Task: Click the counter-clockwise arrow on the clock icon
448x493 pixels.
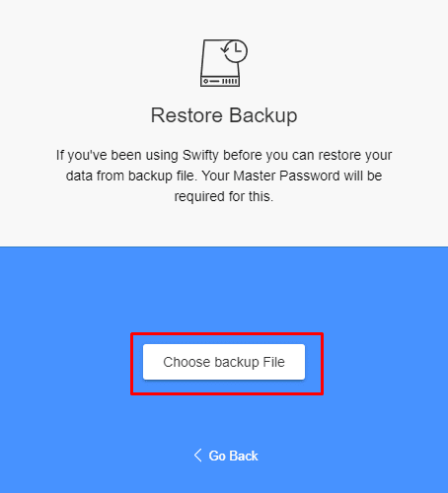Action: click(225, 49)
